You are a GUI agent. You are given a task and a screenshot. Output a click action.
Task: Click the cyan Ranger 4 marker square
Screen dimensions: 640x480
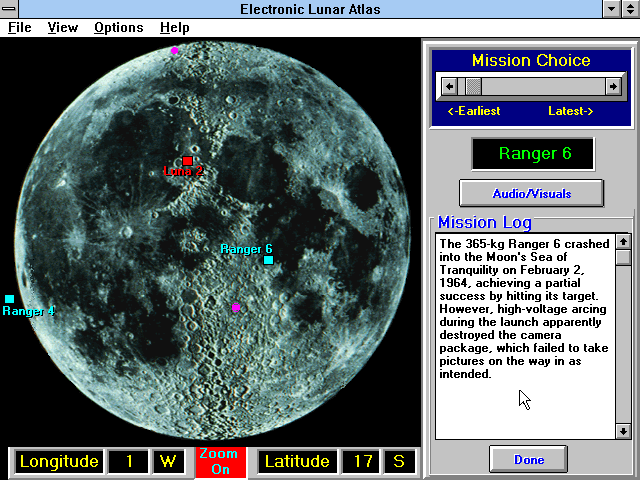pyautogui.click(x=9, y=299)
